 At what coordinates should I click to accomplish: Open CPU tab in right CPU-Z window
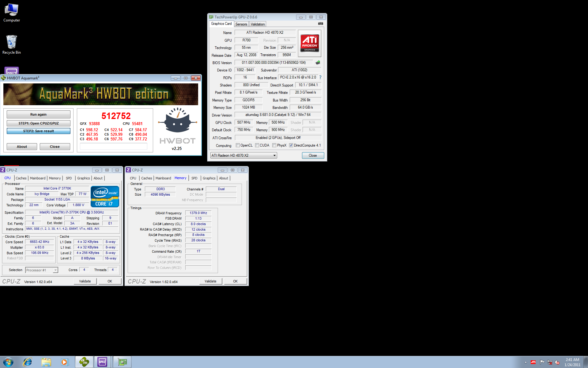pyautogui.click(x=133, y=178)
